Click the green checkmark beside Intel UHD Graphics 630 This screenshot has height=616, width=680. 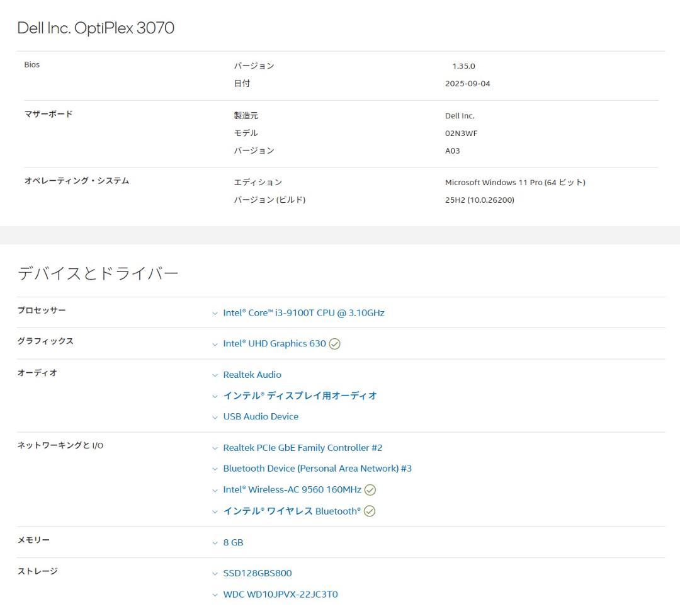(335, 344)
